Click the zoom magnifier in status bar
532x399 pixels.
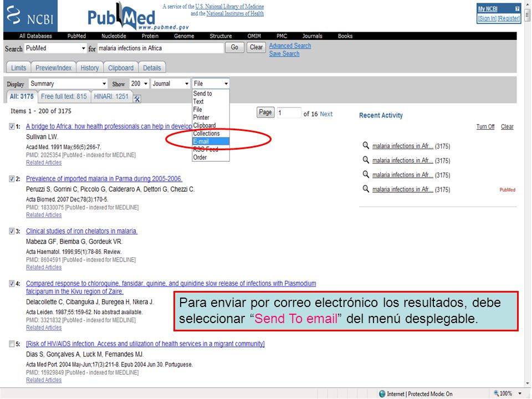[x=497, y=393]
